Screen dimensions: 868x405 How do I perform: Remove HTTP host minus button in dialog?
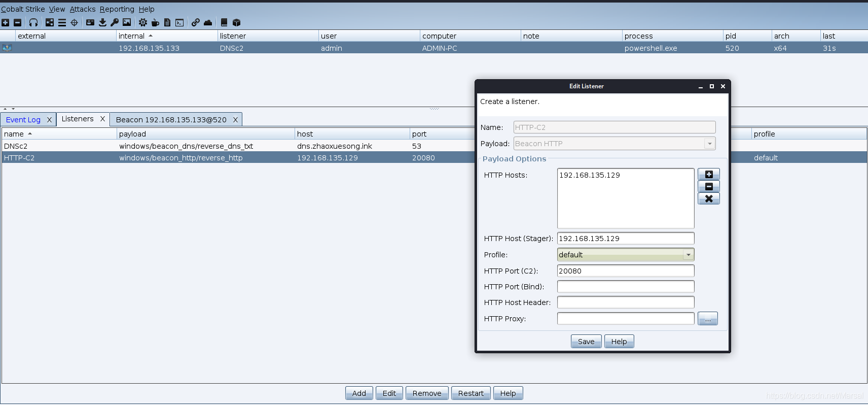coord(709,187)
